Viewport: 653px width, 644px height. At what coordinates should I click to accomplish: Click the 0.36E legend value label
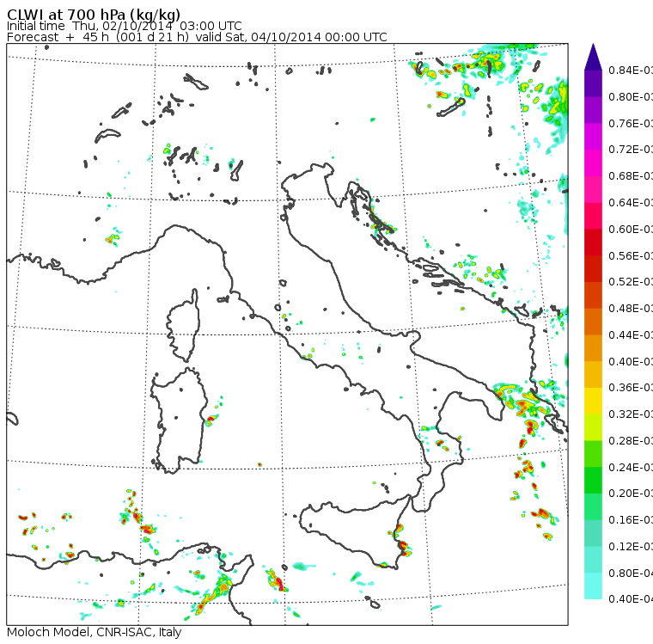click(x=631, y=388)
